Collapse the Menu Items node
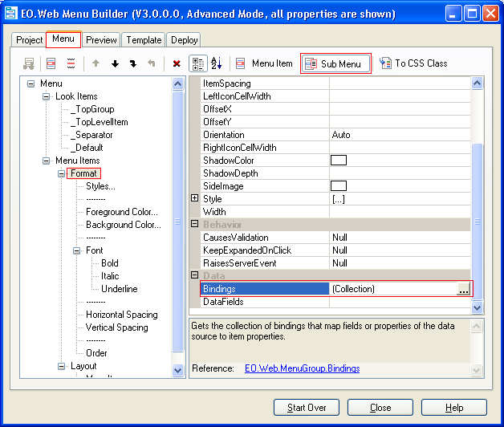The image size is (504, 427). point(46,161)
